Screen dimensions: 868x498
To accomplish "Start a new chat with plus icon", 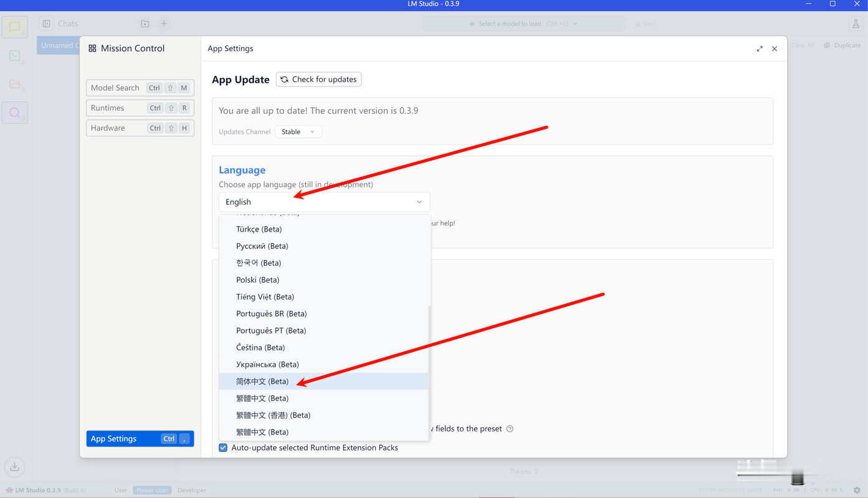I will 164,24.
